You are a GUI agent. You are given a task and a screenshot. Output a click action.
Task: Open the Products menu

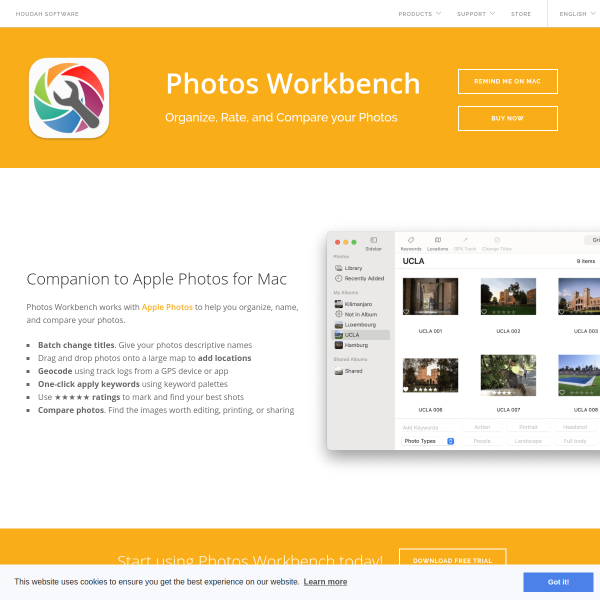[x=419, y=14]
